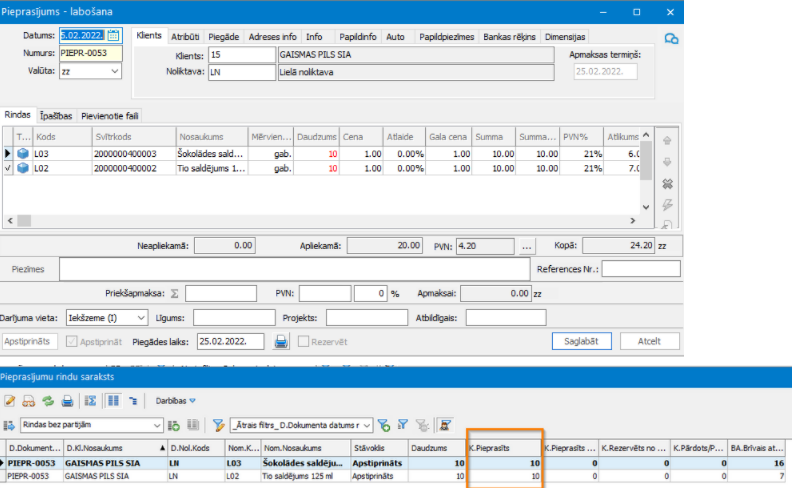Click the plain blue funnel filter icon
794x488 pixels.
pyautogui.click(x=403, y=425)
